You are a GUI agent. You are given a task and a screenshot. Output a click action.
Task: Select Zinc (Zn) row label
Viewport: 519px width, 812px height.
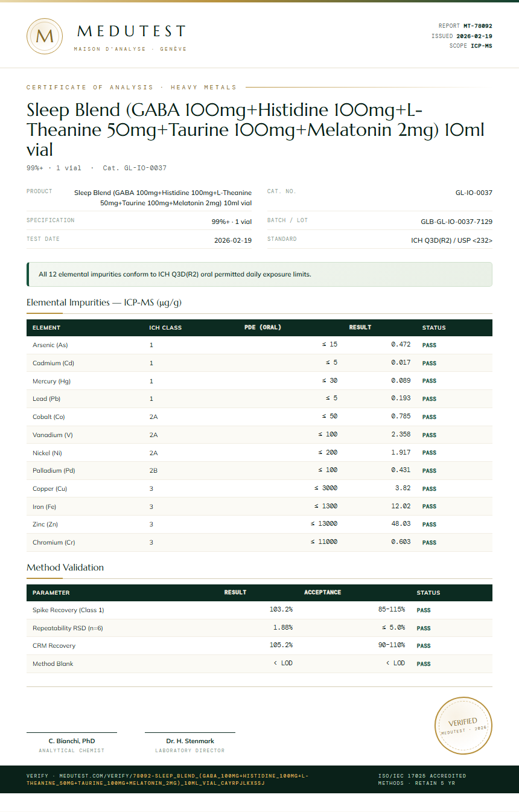click(x=45, y=525)
